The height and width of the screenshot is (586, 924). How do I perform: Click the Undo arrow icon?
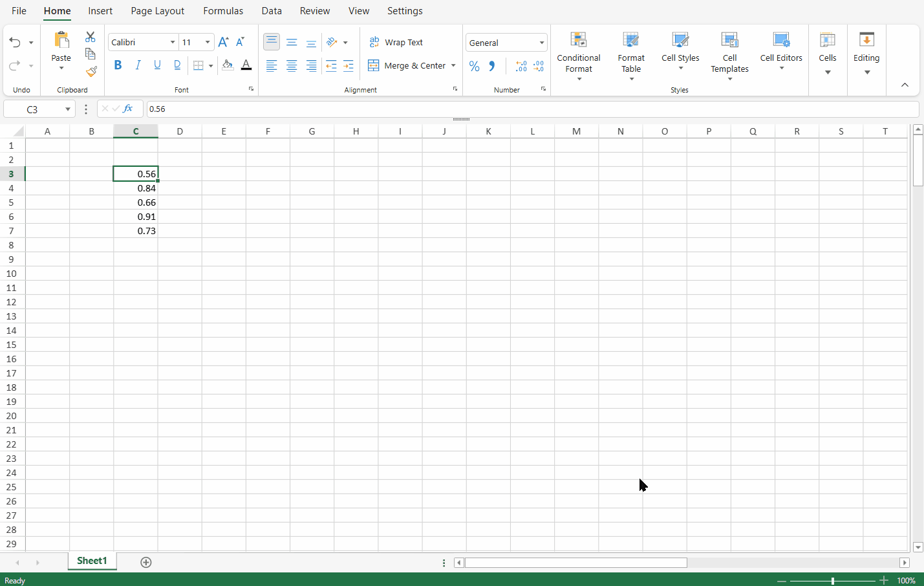[x=15, y=43]
